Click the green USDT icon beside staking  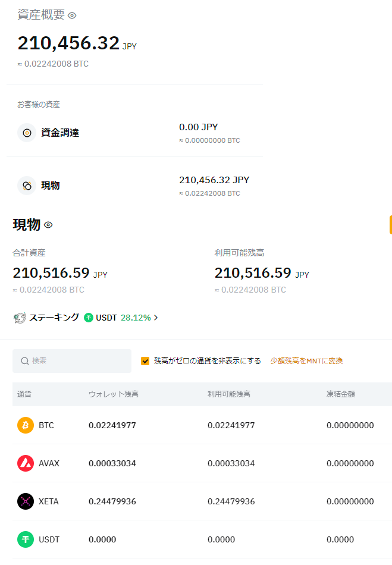point(89,318)
